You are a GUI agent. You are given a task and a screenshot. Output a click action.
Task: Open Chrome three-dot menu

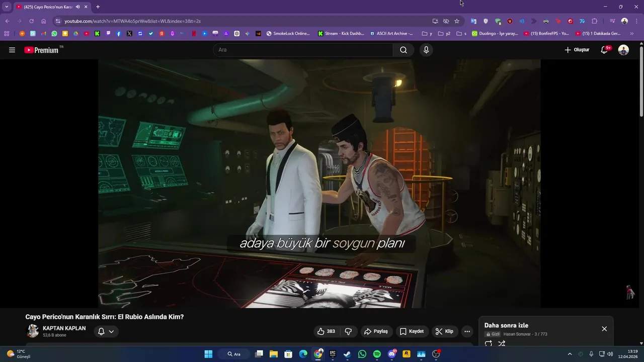click(636, 21)
